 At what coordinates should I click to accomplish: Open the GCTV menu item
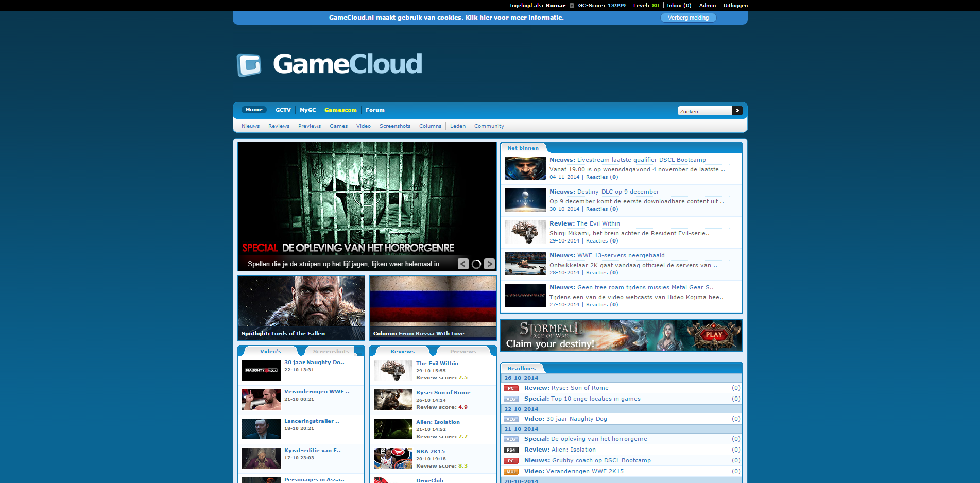(283, 110)
